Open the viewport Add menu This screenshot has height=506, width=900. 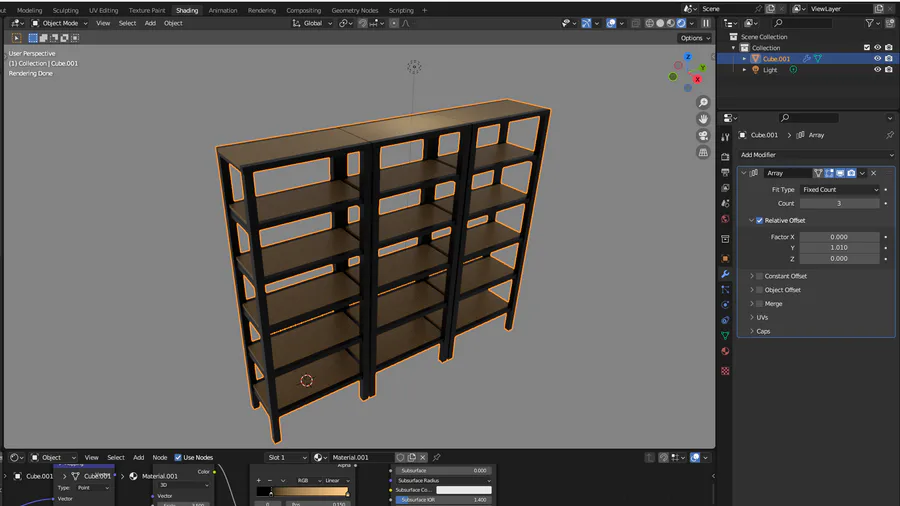(x=150, y=24)
